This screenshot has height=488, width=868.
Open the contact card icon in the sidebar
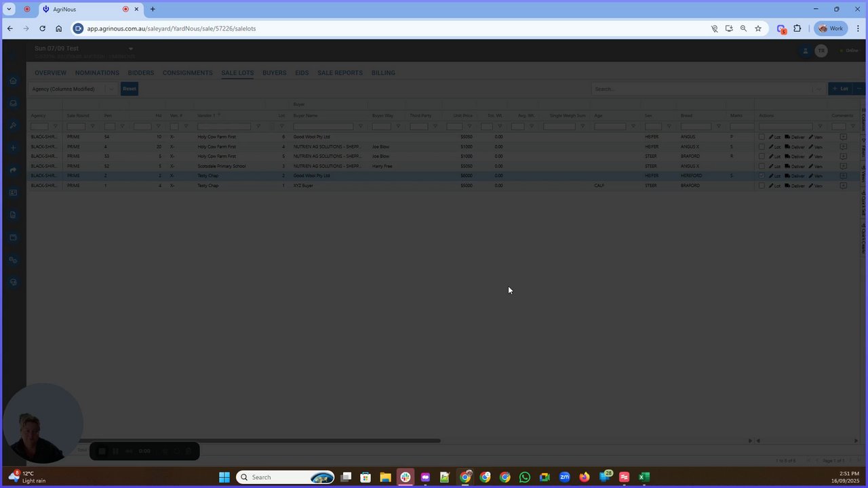click(13, 192)
